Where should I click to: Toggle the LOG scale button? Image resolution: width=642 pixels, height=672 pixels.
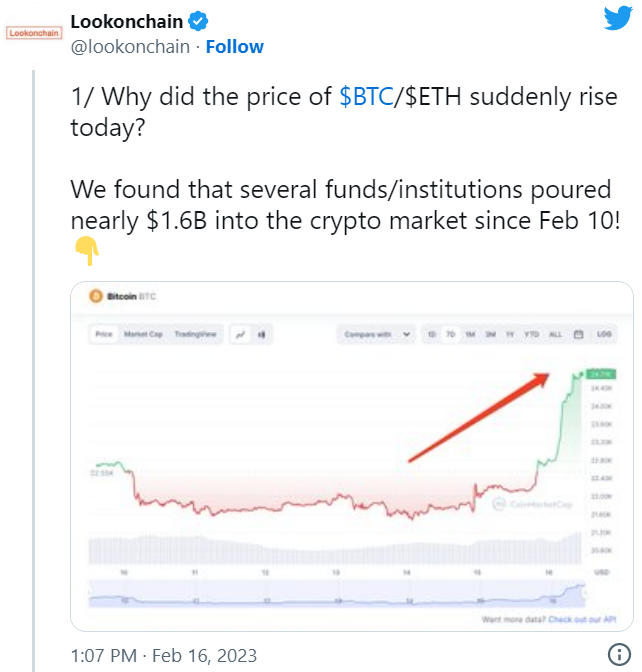click(x=604, y=334)
